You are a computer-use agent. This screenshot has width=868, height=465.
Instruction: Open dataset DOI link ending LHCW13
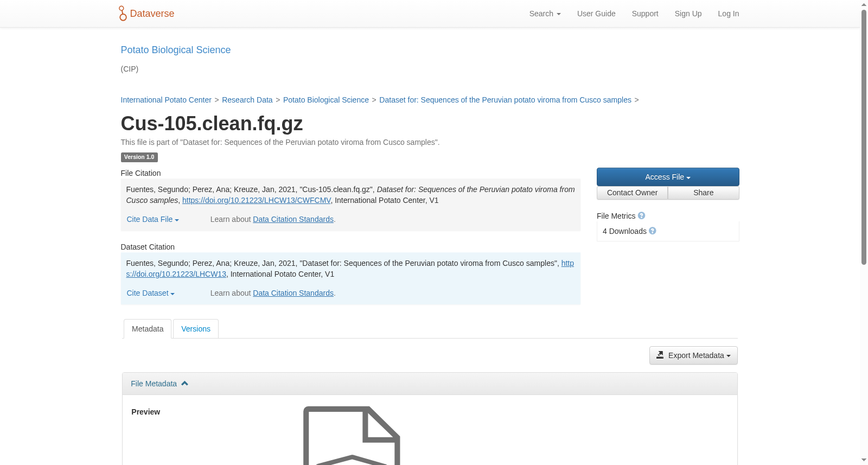pos(176,274)
